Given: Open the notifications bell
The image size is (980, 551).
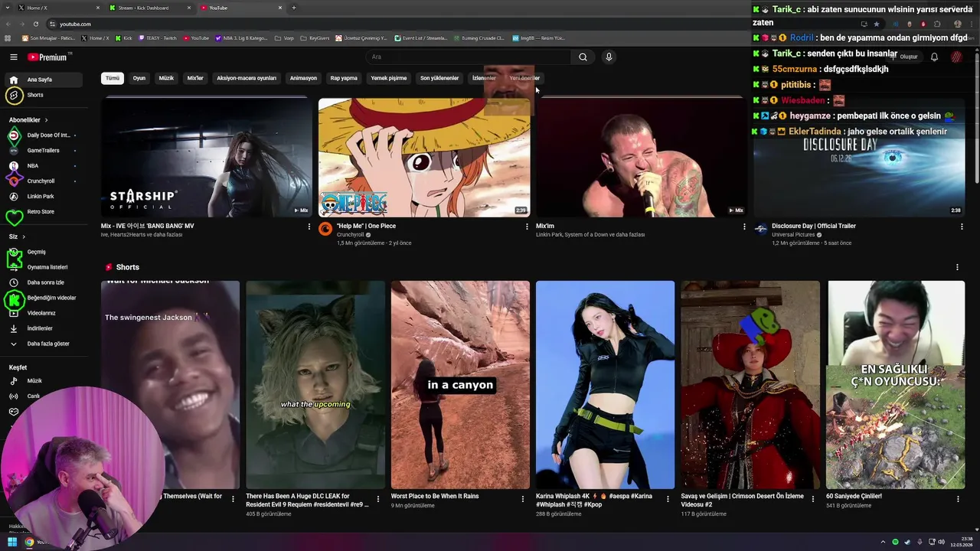Looking at the screenshot, I should pos(934,57).
